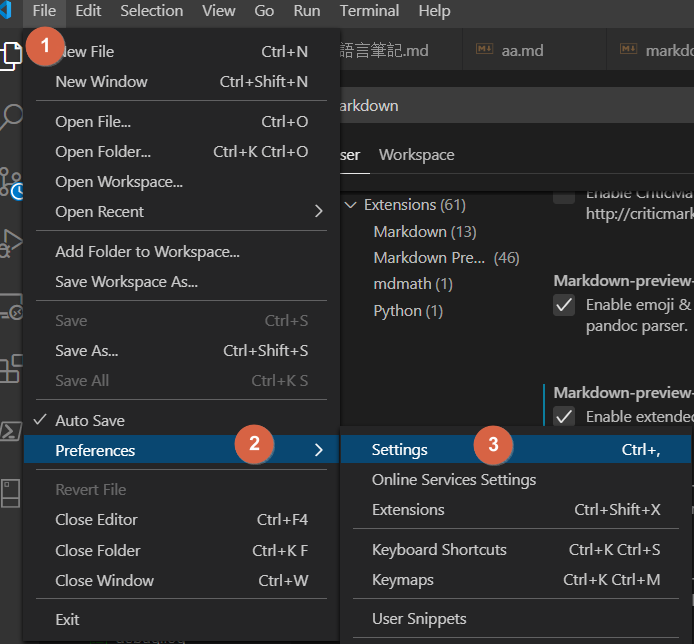Viewport: 694px width, 644px height.
Task: Uncheck the Enable emoji checkbox
Action: pos(565,304)
